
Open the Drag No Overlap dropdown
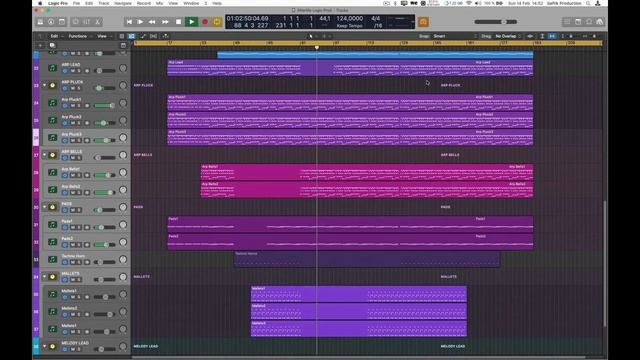pyautogui.click(x=508, y=36)
